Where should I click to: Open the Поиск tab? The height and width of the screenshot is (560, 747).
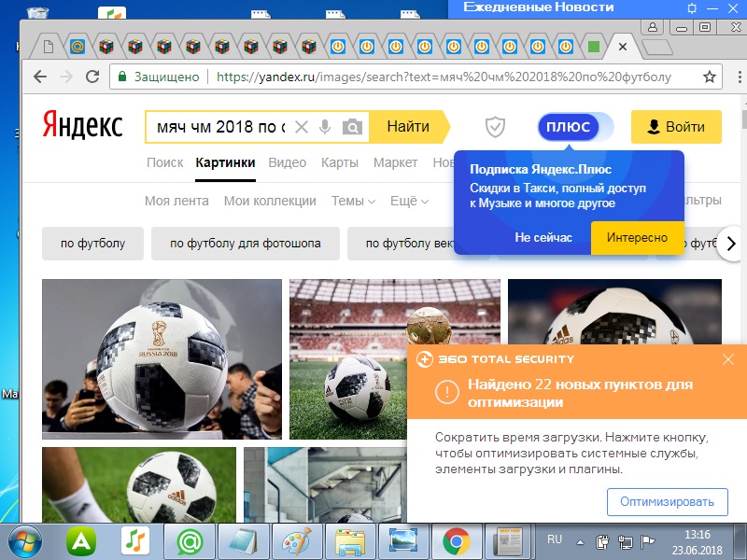coord(165,162)
